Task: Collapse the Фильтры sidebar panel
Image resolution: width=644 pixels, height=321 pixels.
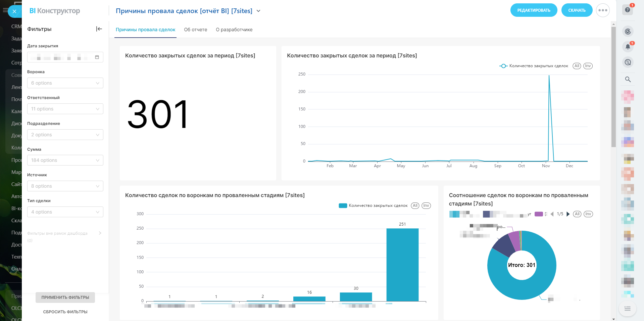Action: click(x=99, y=29)
